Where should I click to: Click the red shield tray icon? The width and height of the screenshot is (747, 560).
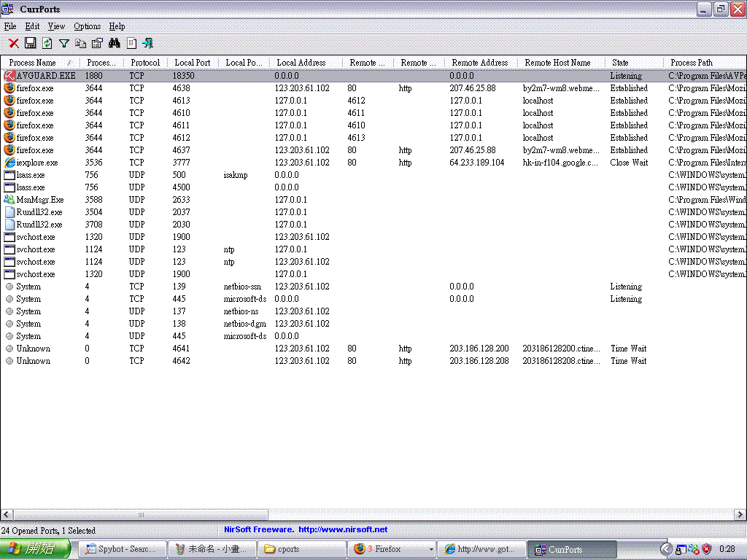coord(706,550)
